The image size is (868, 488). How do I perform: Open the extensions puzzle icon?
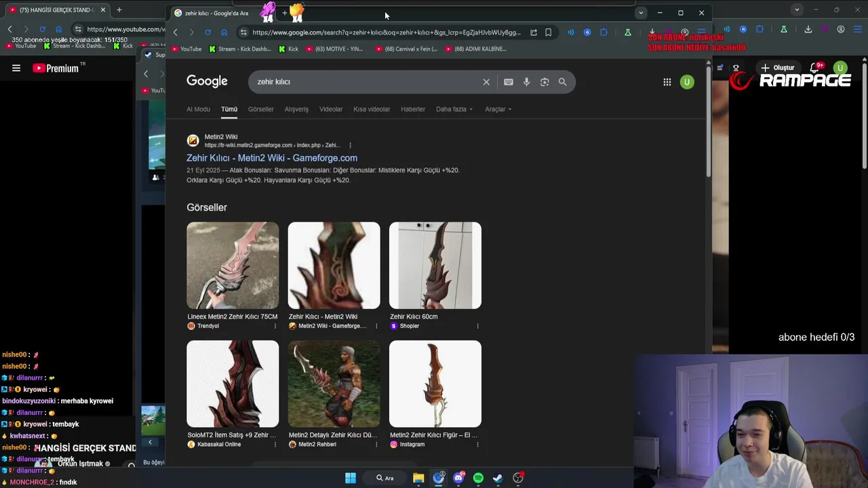(604, 32)
